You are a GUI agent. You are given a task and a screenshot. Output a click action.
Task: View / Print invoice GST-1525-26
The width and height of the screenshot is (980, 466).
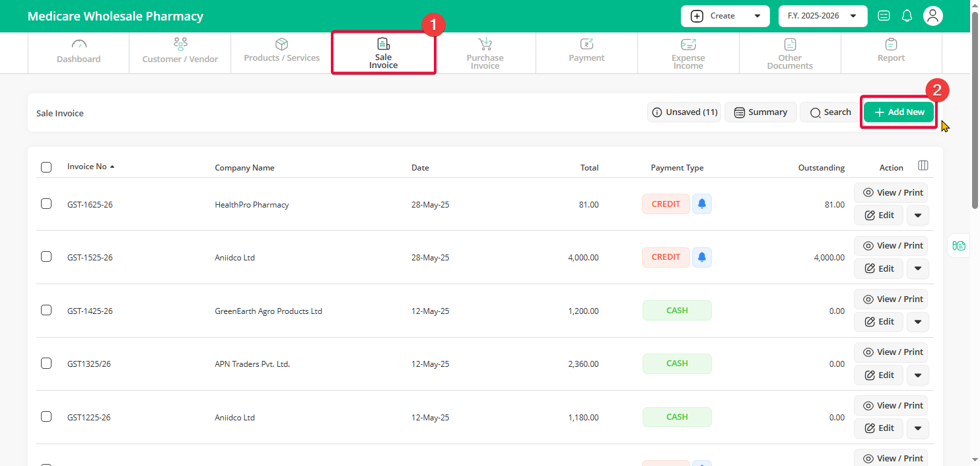point(891,245)
